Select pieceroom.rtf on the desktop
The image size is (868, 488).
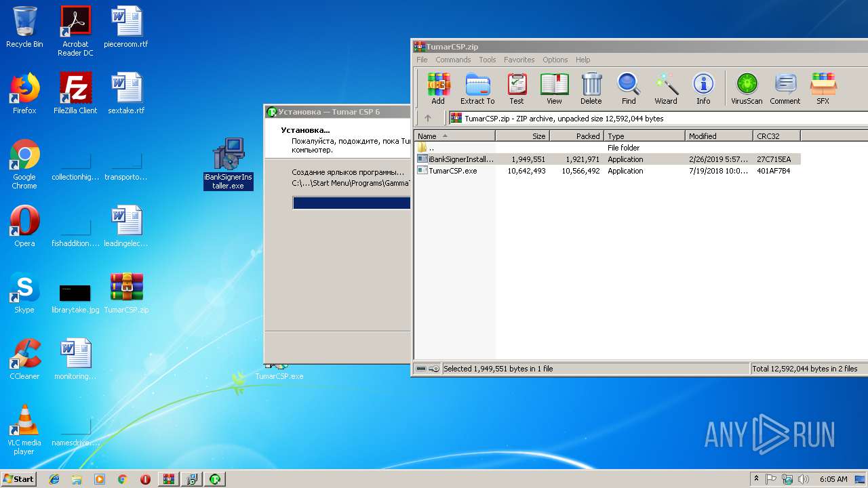pyautogui.click(x=126, y=27)
